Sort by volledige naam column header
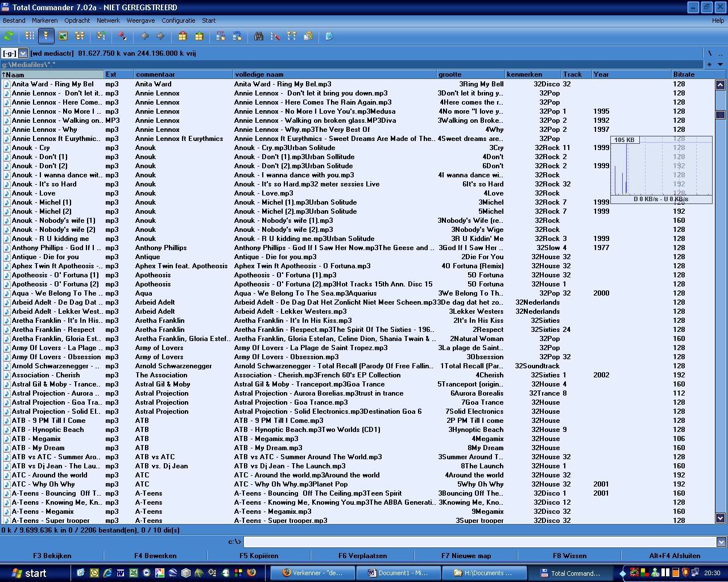 click(x=335, y=74)
